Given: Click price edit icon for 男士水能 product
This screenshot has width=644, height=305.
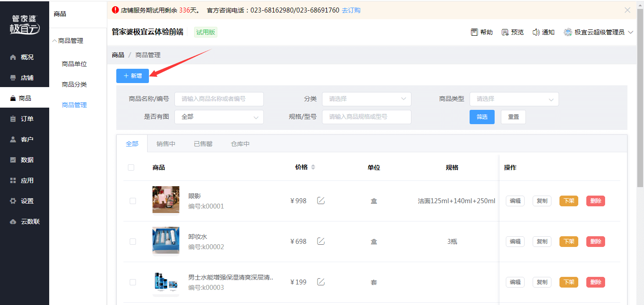Looking at the screenshot, I should tap(321, 282).
